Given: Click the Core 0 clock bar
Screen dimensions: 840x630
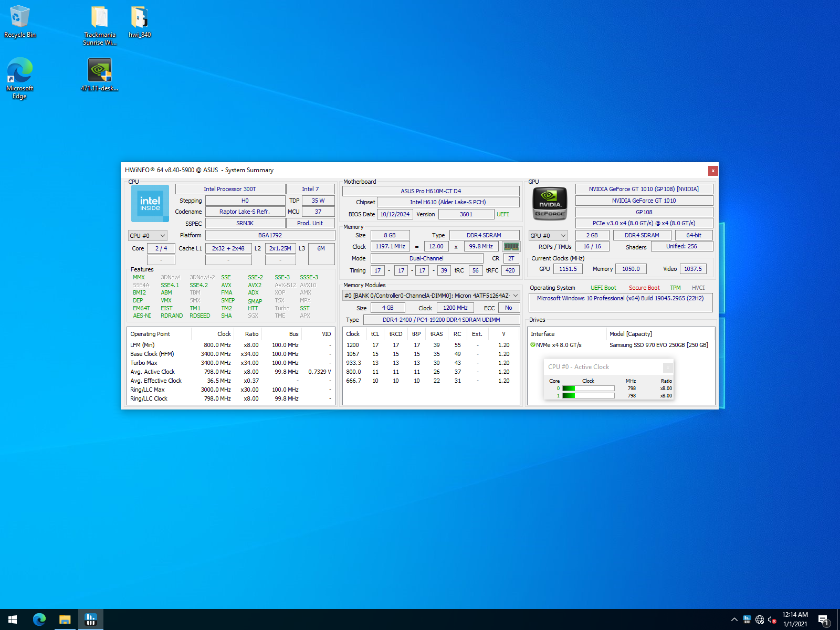Looking at the screenshot, I should [x=588, y=388].
